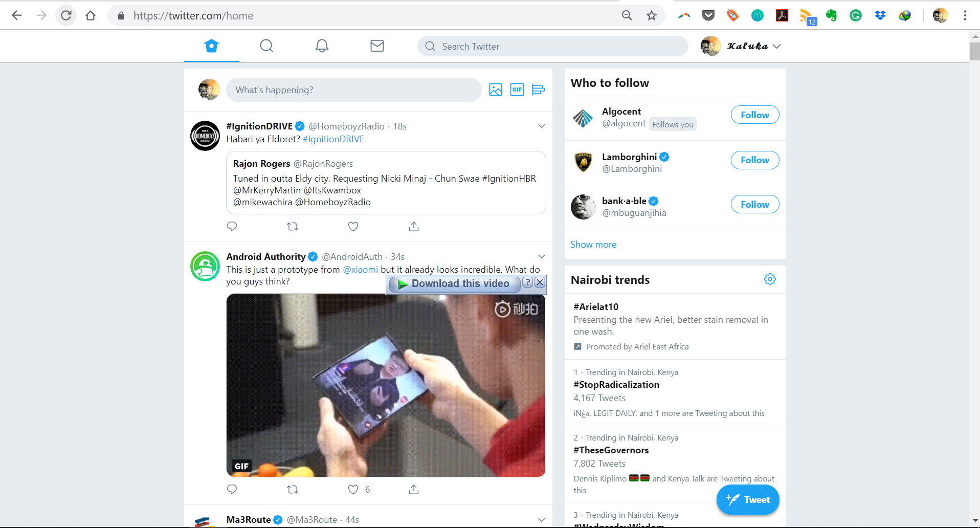
Task: Open Chrome browser menu
Action: (965, 15)
